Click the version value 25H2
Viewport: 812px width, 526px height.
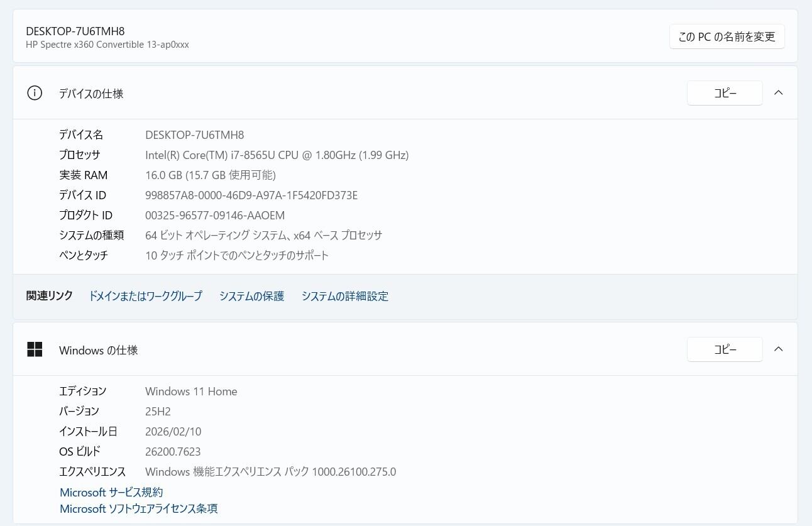[158, 411]
